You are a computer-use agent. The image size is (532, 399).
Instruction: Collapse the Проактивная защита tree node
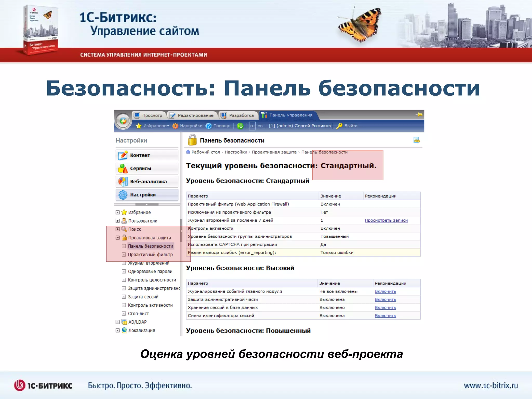click(118, 238)
